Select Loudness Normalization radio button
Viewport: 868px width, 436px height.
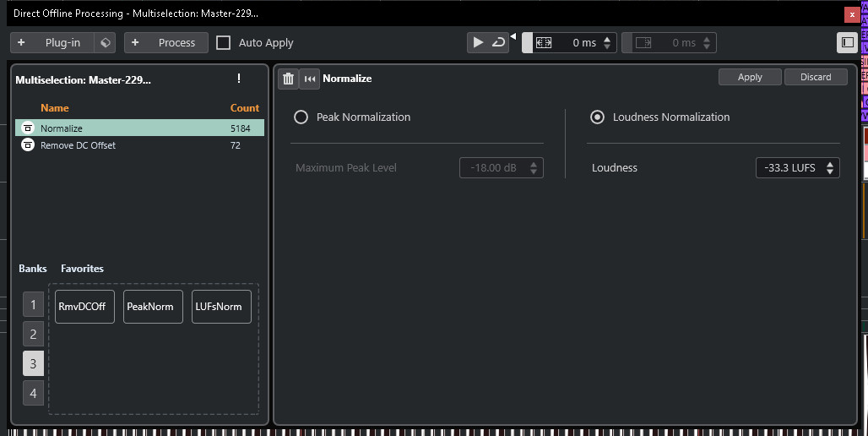[x=597, y=117]
